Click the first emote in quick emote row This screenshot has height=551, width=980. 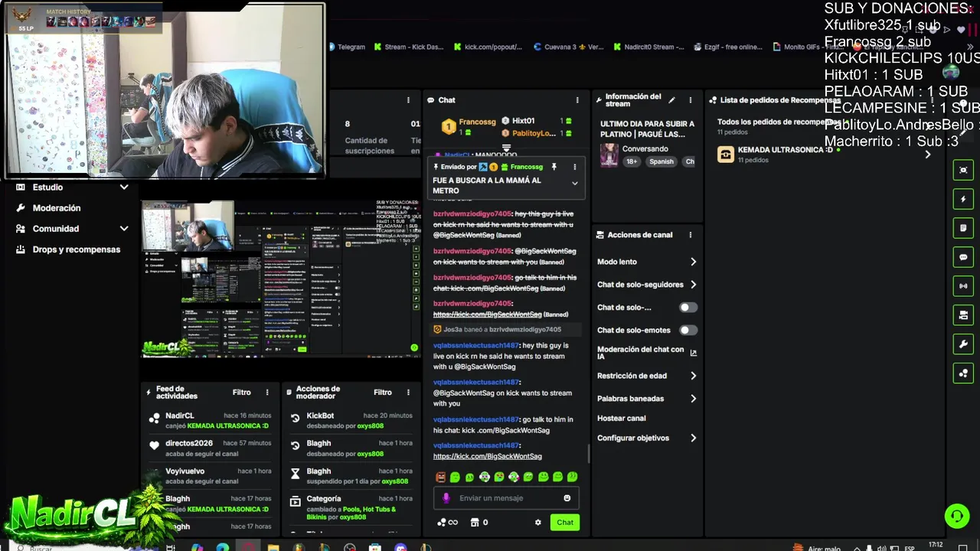[440, 477]
